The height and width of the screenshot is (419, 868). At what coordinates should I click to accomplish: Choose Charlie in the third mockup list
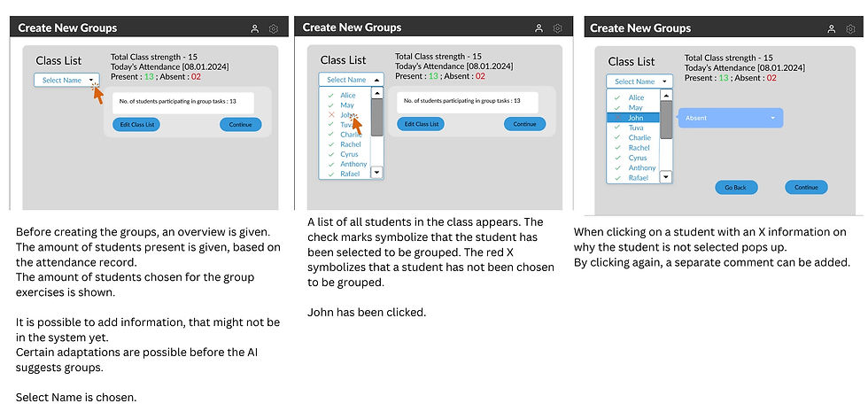pyautogui.click(x=639, y=137)
